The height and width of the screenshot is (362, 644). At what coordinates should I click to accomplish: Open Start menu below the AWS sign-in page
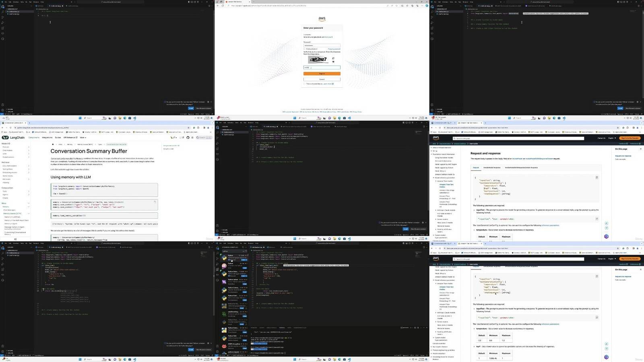(295, 118)
